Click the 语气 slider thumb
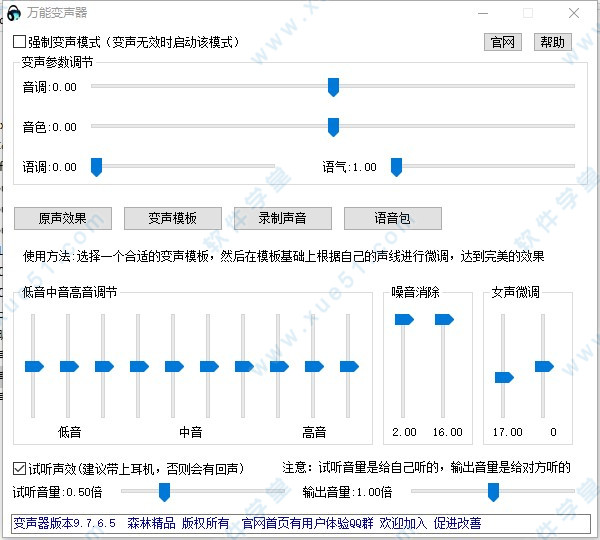 [x=396, y=167]
